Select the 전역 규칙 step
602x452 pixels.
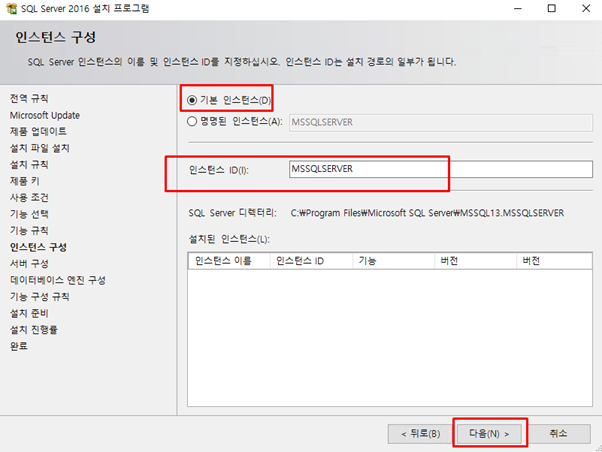tap(29, 98)
